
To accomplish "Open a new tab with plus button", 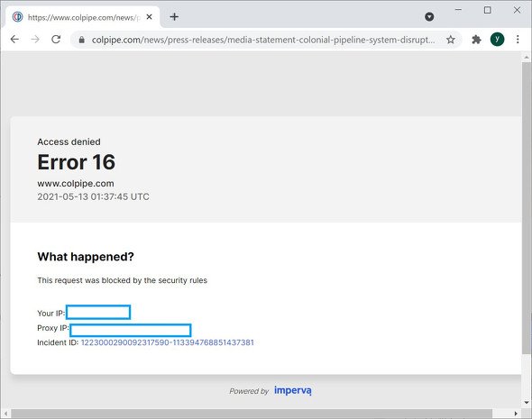I will [x=174, y=16].
